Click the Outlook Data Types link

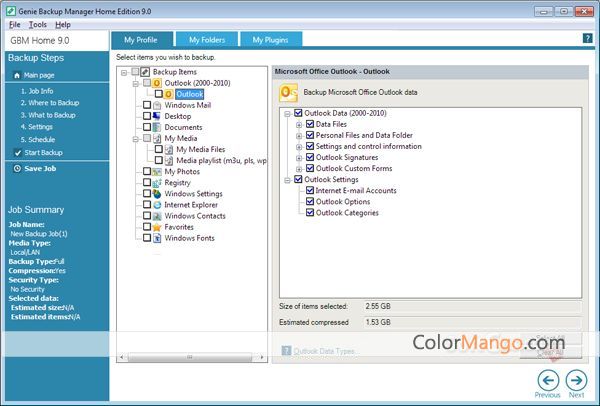click(321, 351)
